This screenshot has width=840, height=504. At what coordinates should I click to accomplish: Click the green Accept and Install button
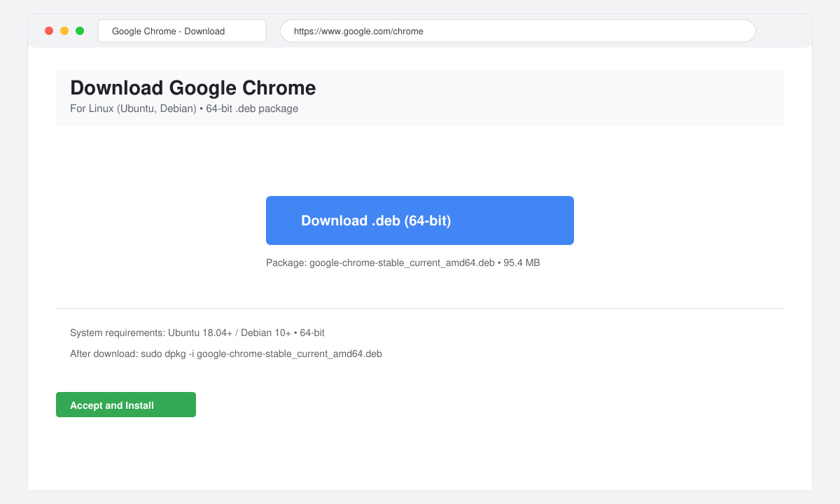coord(126,405)
